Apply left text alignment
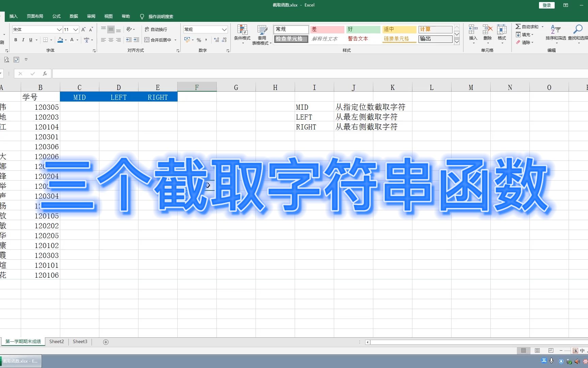This screenshot has width=588, height=368. [103, 40]
